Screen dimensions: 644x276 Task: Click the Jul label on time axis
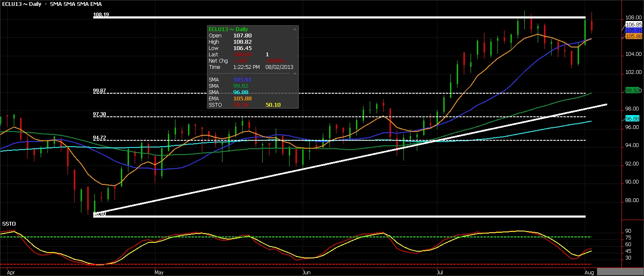pos(441,272)
